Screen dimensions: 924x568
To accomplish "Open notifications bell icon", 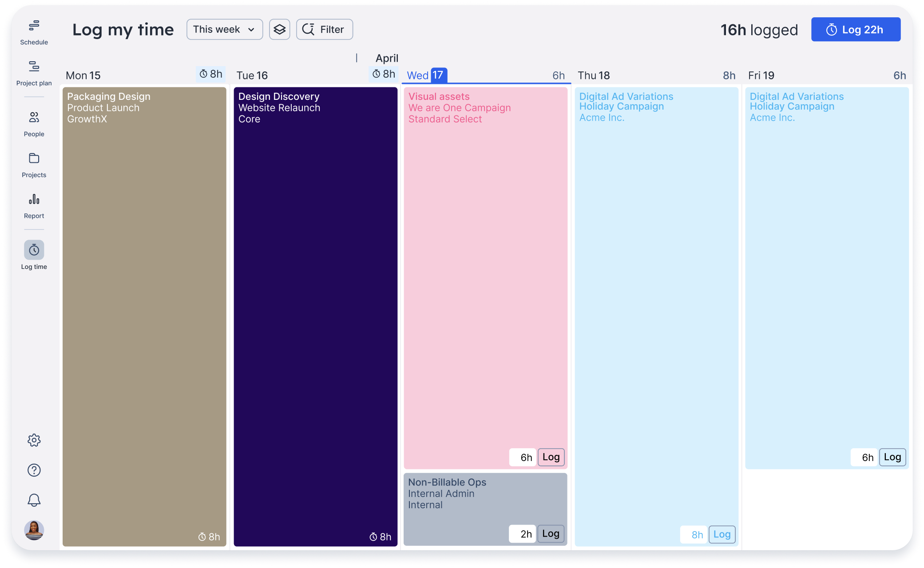I will (34, 500).
